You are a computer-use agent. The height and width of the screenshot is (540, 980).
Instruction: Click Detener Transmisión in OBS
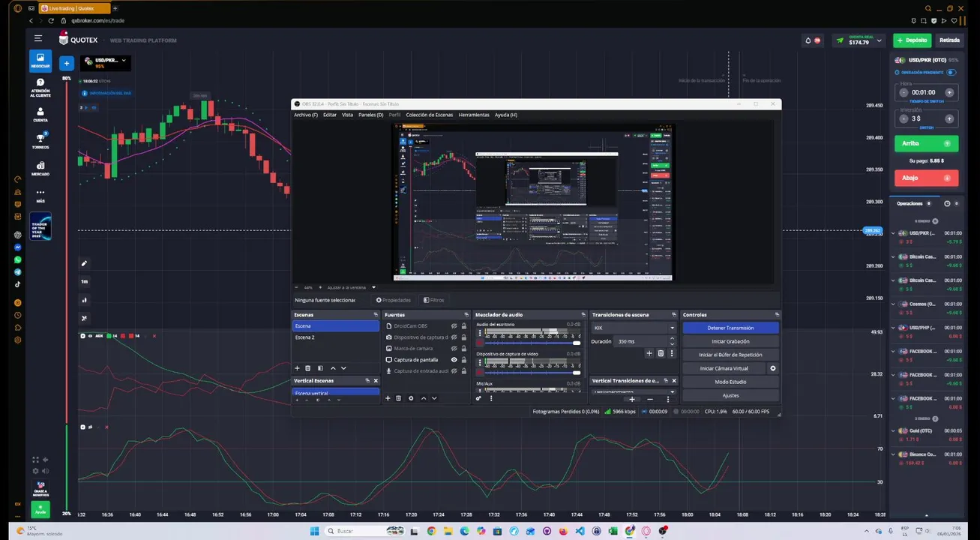(730, 328)
